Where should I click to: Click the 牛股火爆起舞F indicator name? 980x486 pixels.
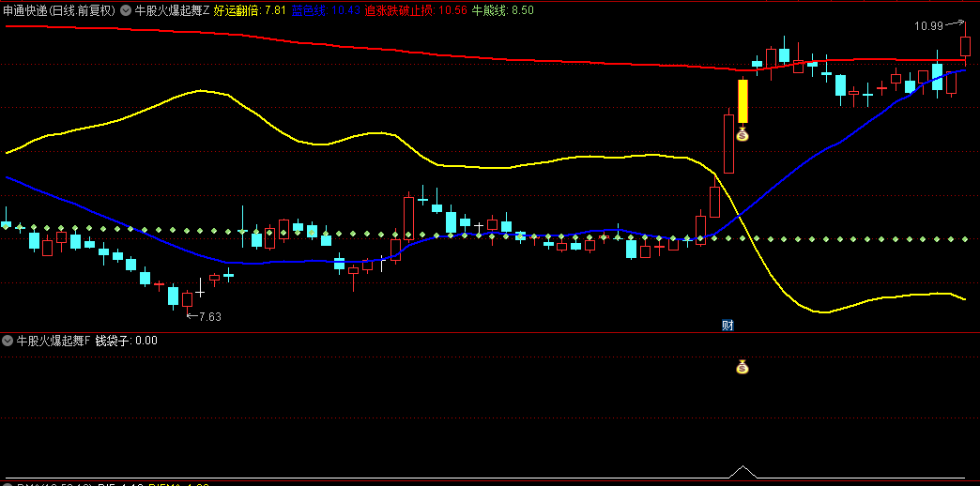point(54,341)
